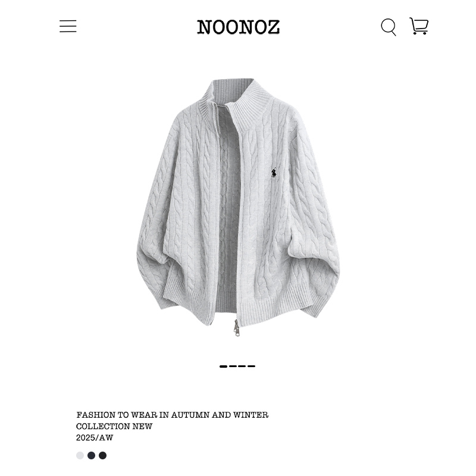
Task: Select the "2025/AW" season label
Action: click(95, 438)
